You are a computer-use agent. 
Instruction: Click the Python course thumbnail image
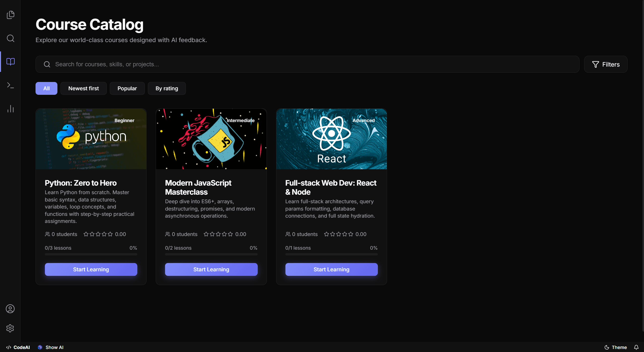click(91, 139)
